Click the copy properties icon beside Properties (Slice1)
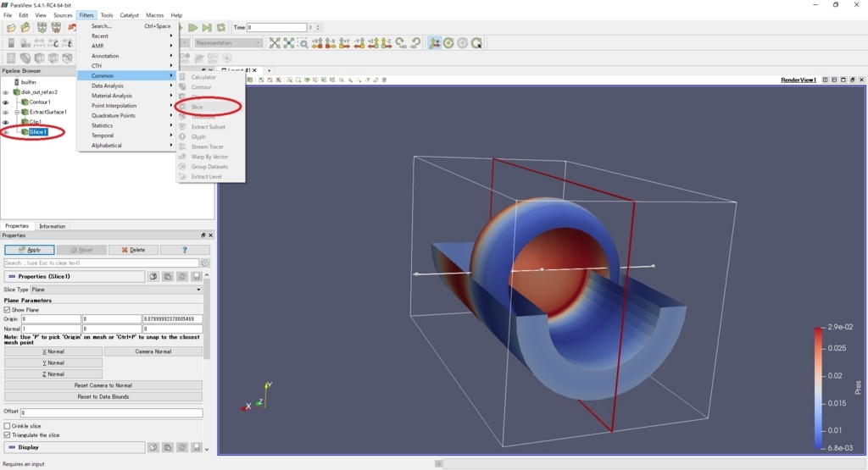Viewport: 868px width, 470px height. (153, 276)
